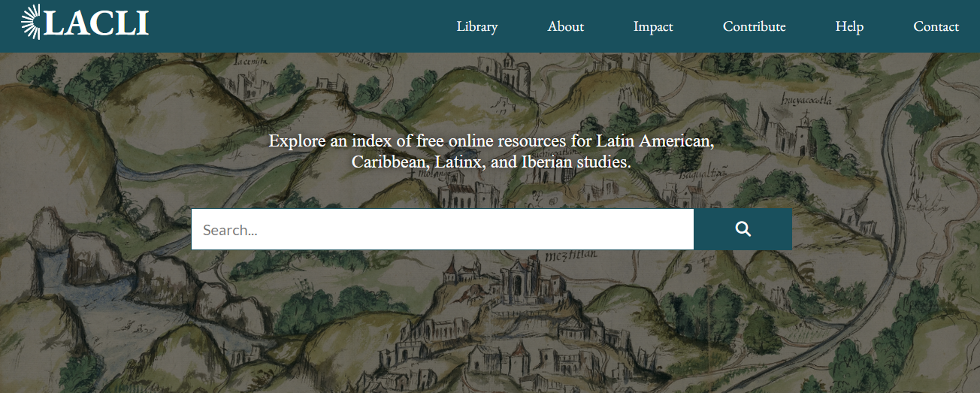Focus the Search... input field
Image resolution: width=980 pixels, height=393 pixels.
pos(442,229)
